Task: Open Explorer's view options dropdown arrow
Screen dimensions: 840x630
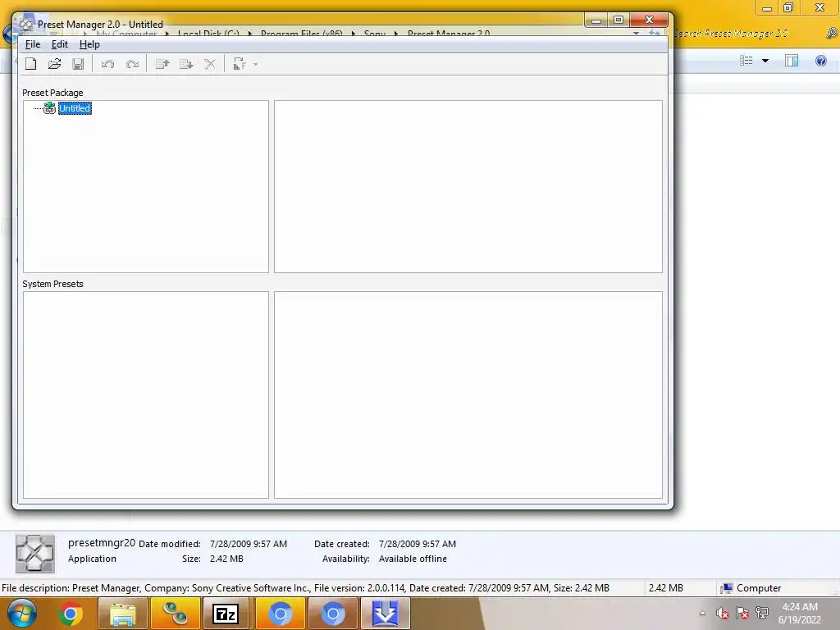Action: point(765,61)
